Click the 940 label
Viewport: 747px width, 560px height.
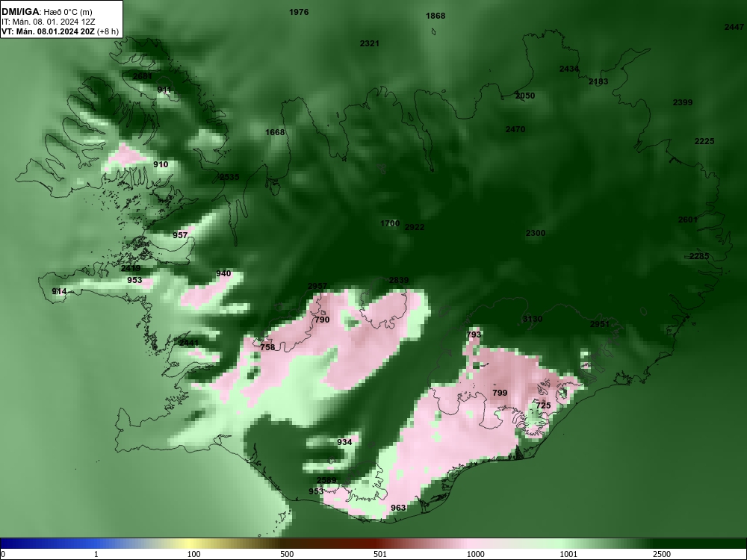coord(223,273)
